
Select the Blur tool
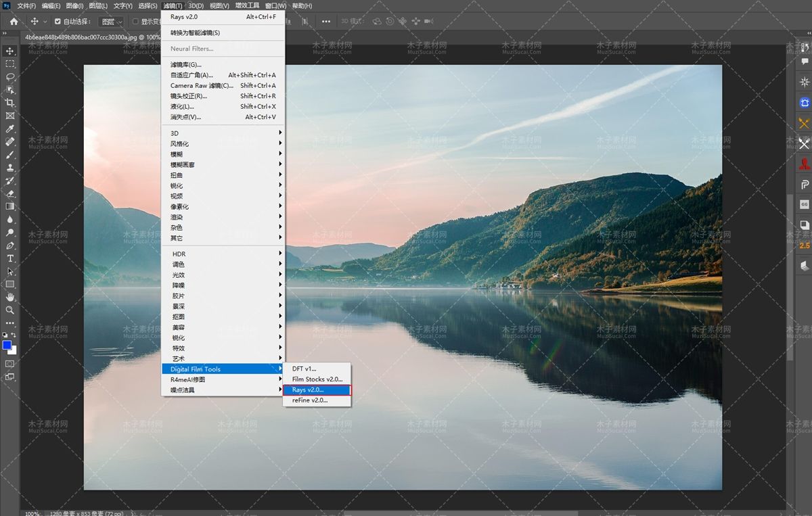pos(10,219)
